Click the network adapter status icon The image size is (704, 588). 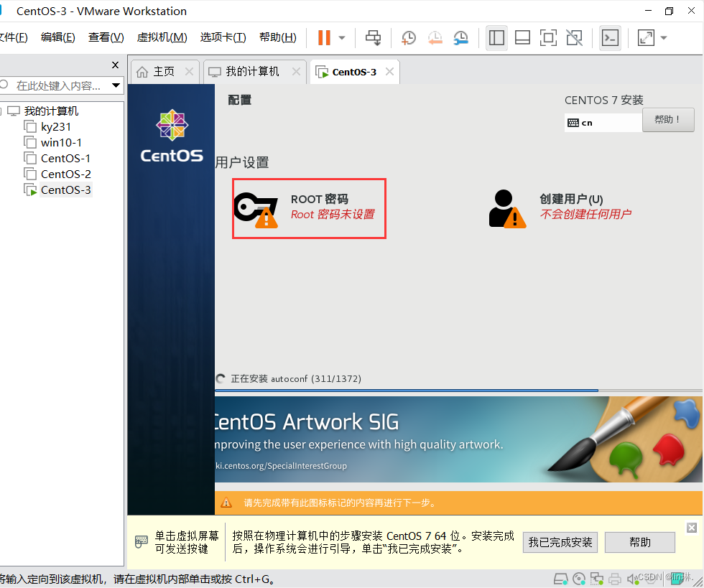(597, 579)
